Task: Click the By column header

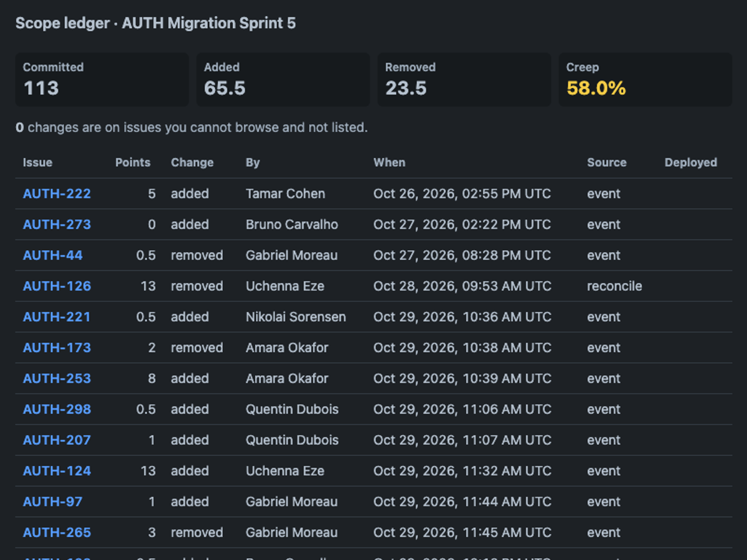Action: tap(253, 162)
